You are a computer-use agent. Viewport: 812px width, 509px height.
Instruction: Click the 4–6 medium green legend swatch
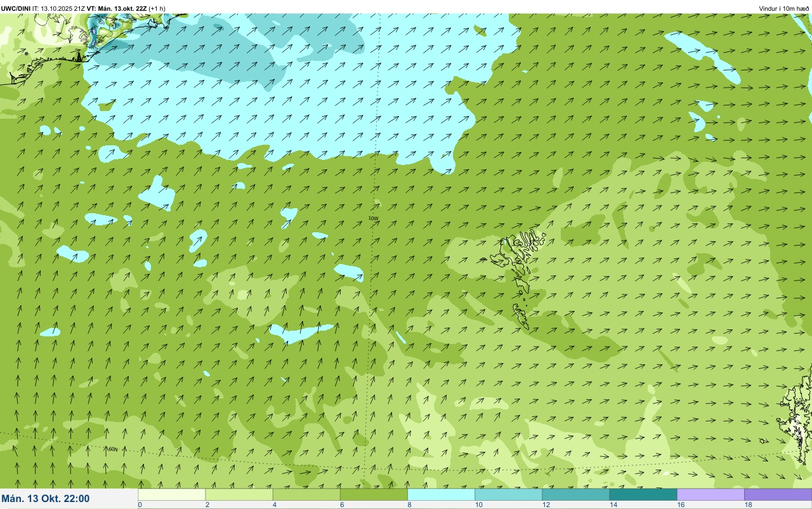click(306, 494)
